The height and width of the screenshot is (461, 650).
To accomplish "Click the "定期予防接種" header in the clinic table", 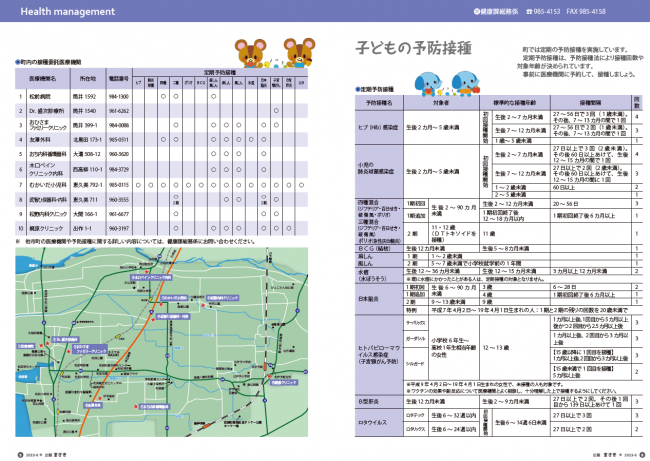I will (220, 72).
